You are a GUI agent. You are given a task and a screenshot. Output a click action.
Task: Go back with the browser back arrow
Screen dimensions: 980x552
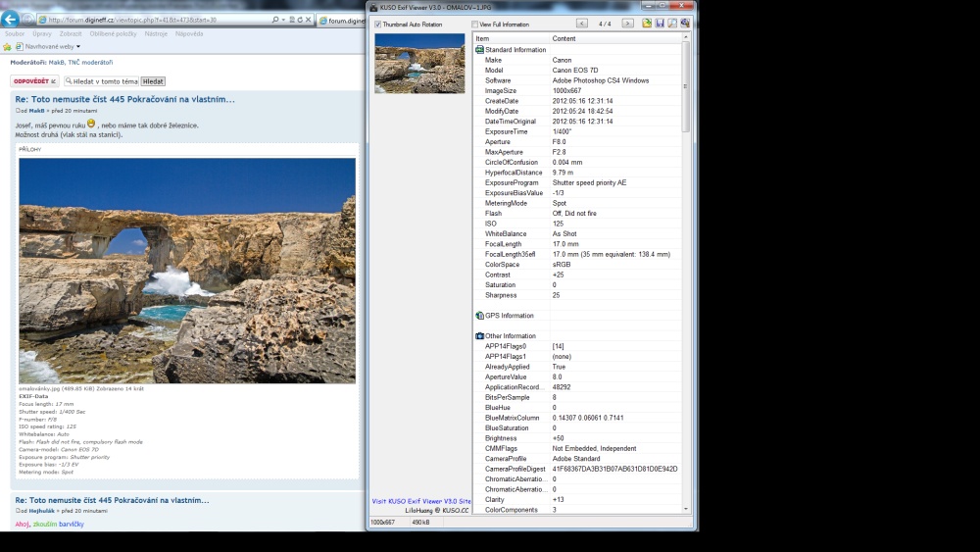[10, 19]
